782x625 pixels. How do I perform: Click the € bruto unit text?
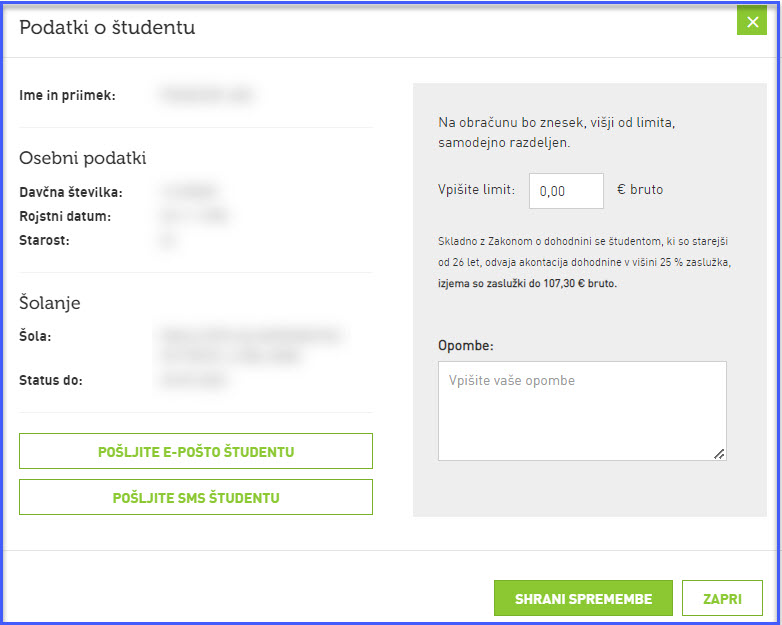pos(640,189)
